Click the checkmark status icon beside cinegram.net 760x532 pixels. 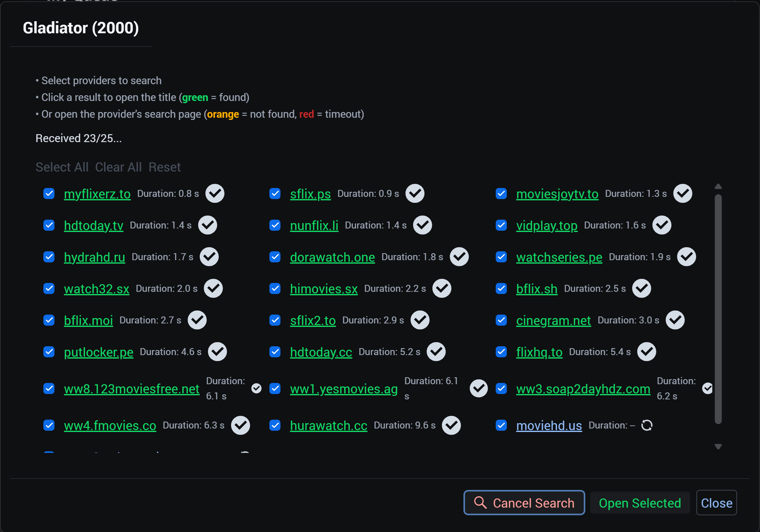coord(675,320)
